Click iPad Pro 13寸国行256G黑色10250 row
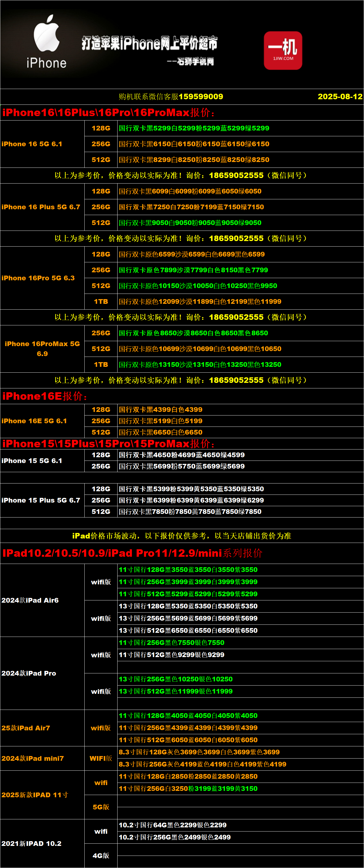This screenshot has width=364, height=868. pos(240,679)
